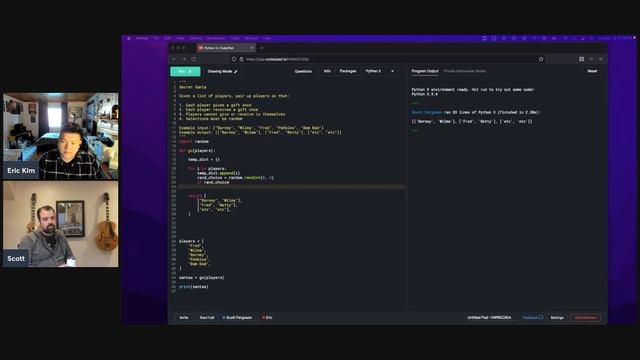Click the Invite button
Viewport: 640px width, 360px height.
184,318
